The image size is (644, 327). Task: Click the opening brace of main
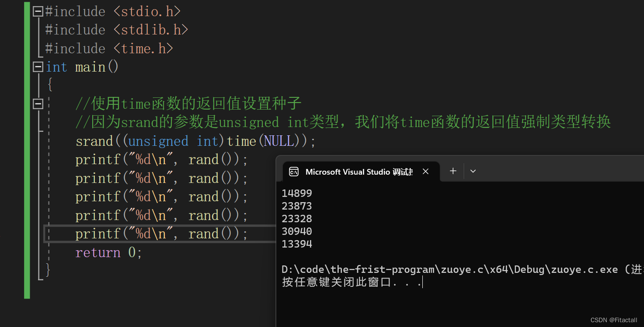pos(49,85)
